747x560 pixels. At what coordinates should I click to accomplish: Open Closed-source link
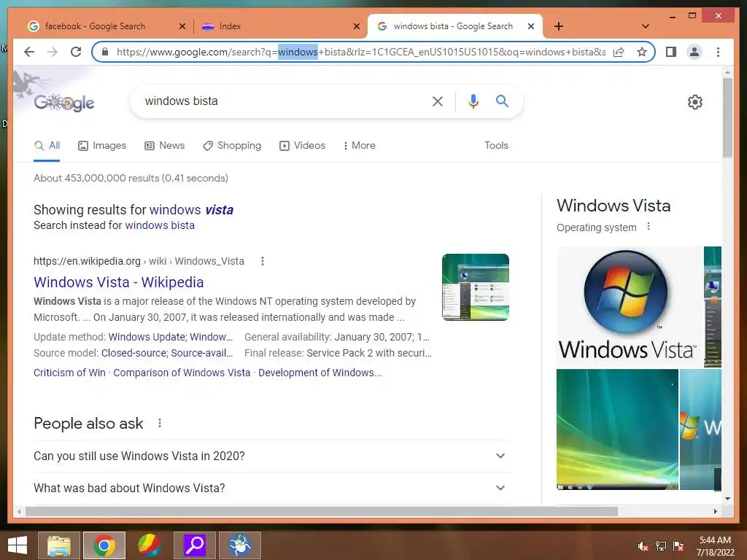133,354
